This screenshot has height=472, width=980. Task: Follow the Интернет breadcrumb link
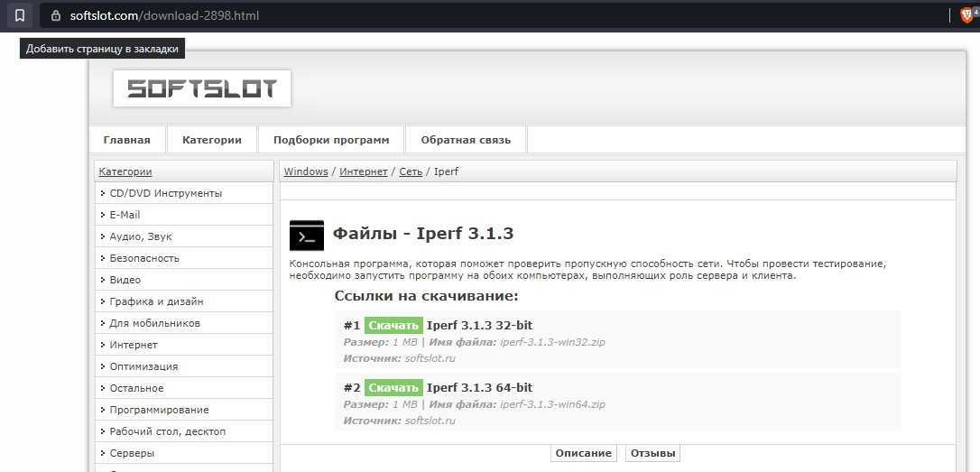364,171
